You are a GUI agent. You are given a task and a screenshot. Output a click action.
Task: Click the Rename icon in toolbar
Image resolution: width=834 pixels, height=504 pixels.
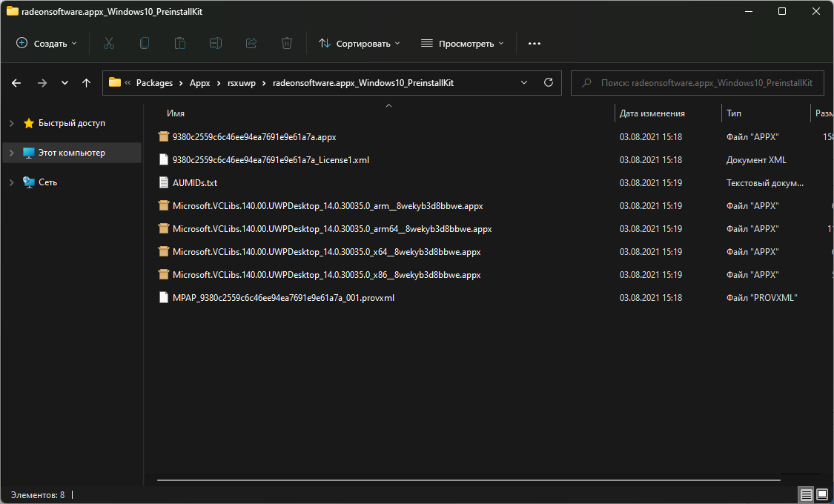[216, 44]
